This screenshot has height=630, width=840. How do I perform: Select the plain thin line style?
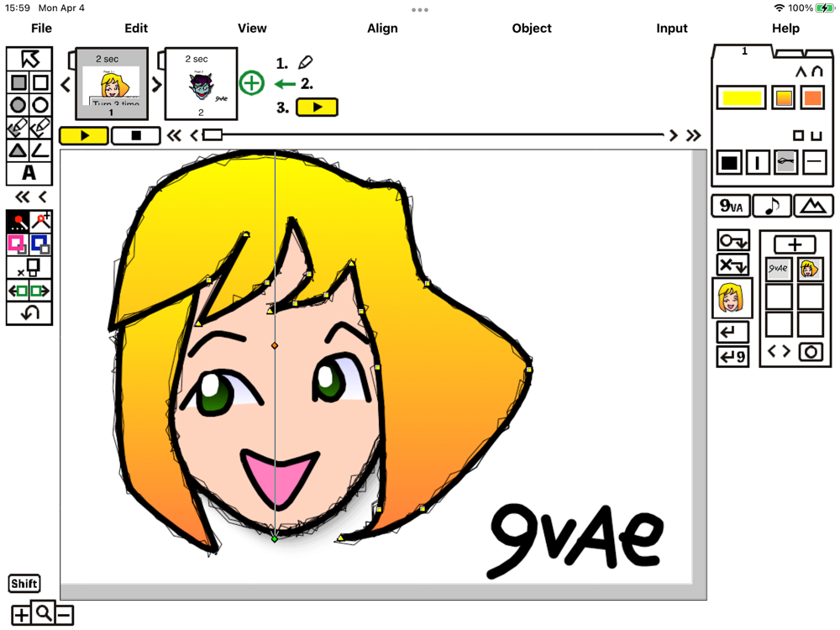(814, 162)
